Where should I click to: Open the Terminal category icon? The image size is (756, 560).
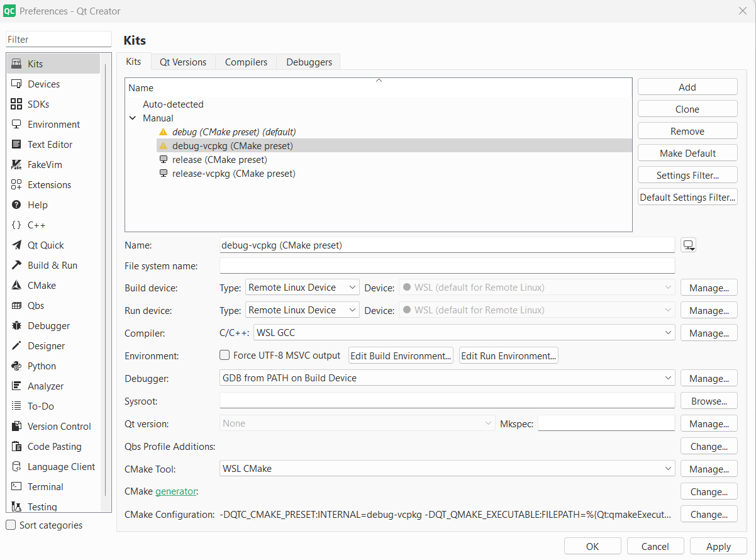click(17, 486)
